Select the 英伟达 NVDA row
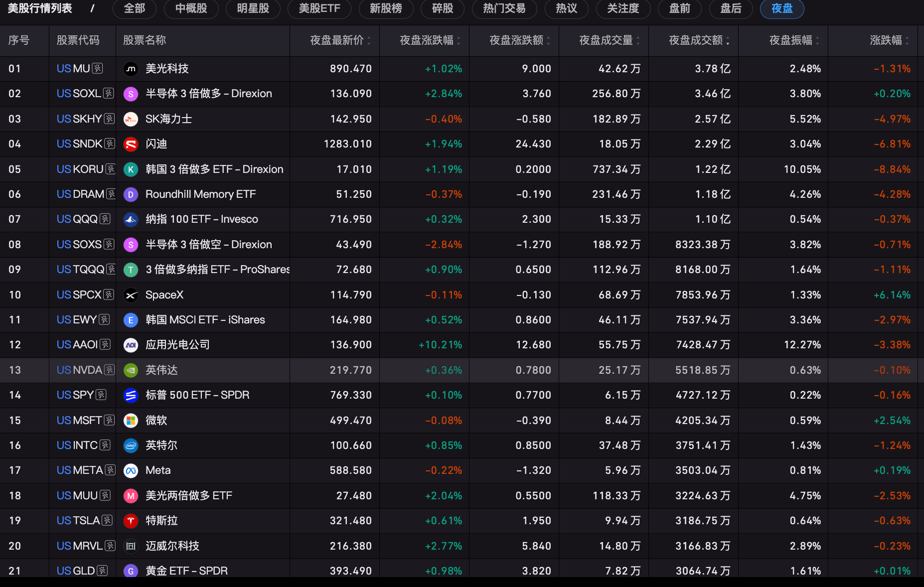 pyautogui.click(x=462, y=370)
